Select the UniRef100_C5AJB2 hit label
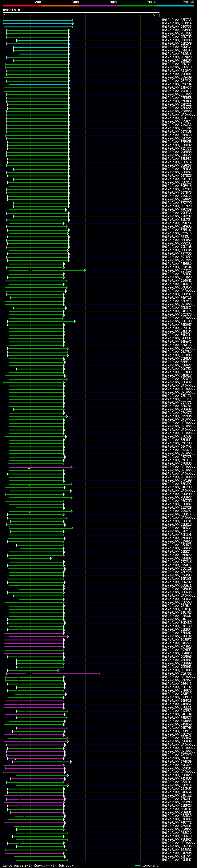The height and width of the screenshot is (868, 197). 177,674
